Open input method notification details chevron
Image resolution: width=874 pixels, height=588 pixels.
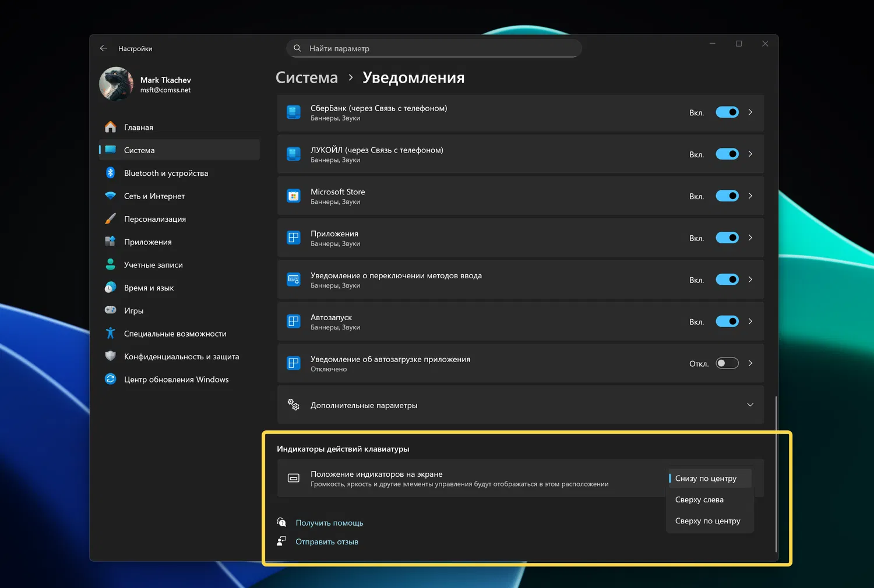(x=750, y=280)
